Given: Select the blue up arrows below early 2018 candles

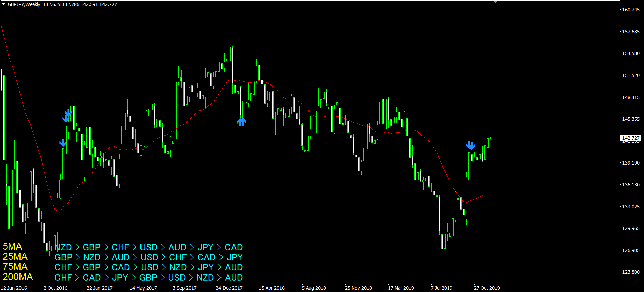Looking at the screenshot, I should [241, 122].
